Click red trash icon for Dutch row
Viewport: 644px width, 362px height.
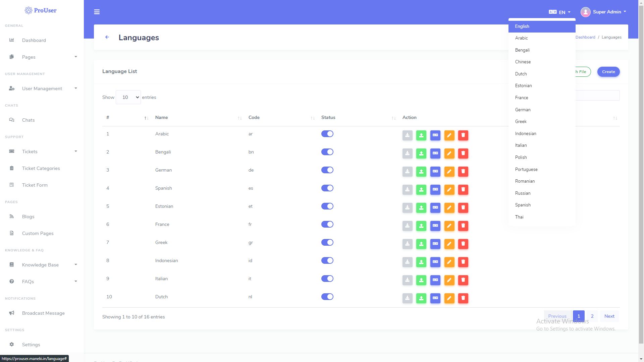coord(463,298)
